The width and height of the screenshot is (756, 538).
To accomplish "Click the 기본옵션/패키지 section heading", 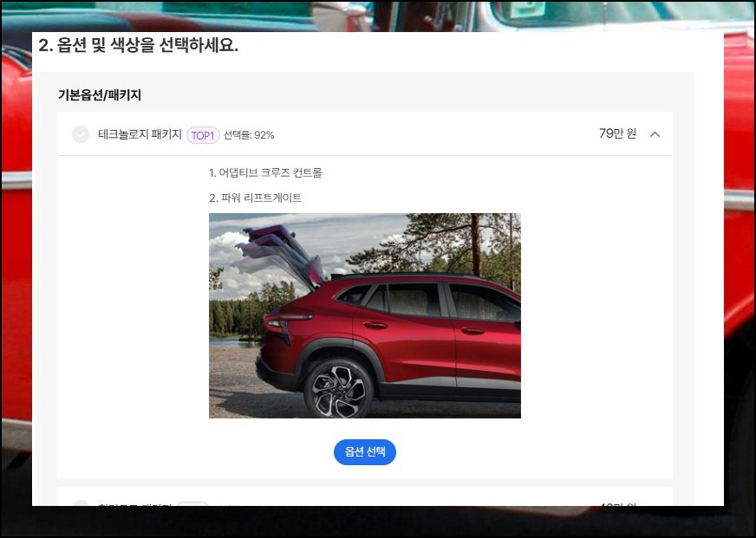I will [x=100, y=95].
